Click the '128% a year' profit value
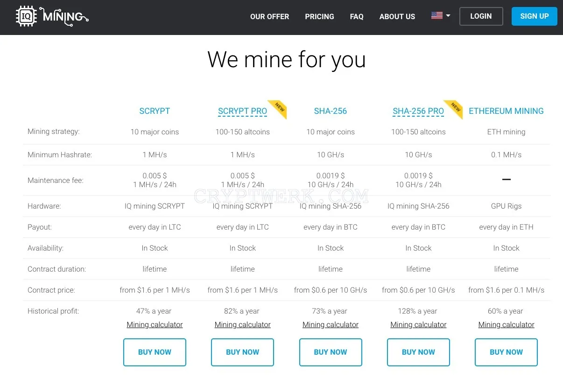This screenshot has width=563, height=392. 418,311
